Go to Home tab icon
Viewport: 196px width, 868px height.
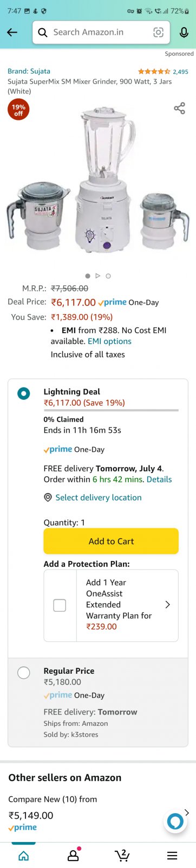[24, 856]
